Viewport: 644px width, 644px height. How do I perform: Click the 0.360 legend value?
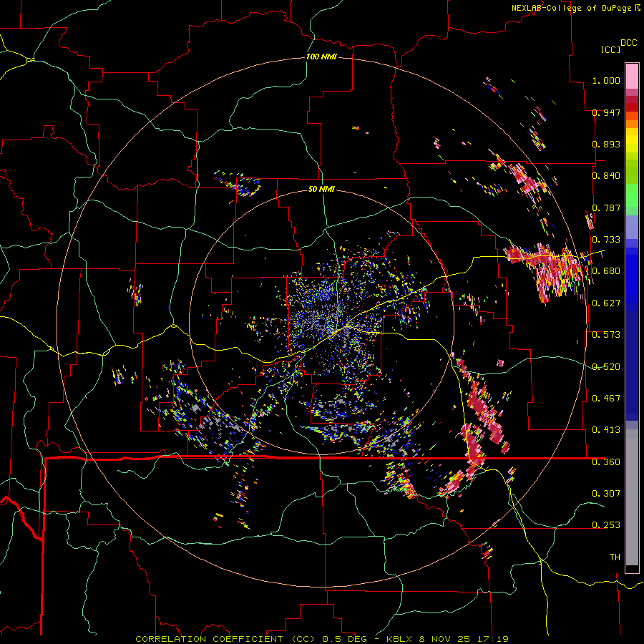pos(606,462)
